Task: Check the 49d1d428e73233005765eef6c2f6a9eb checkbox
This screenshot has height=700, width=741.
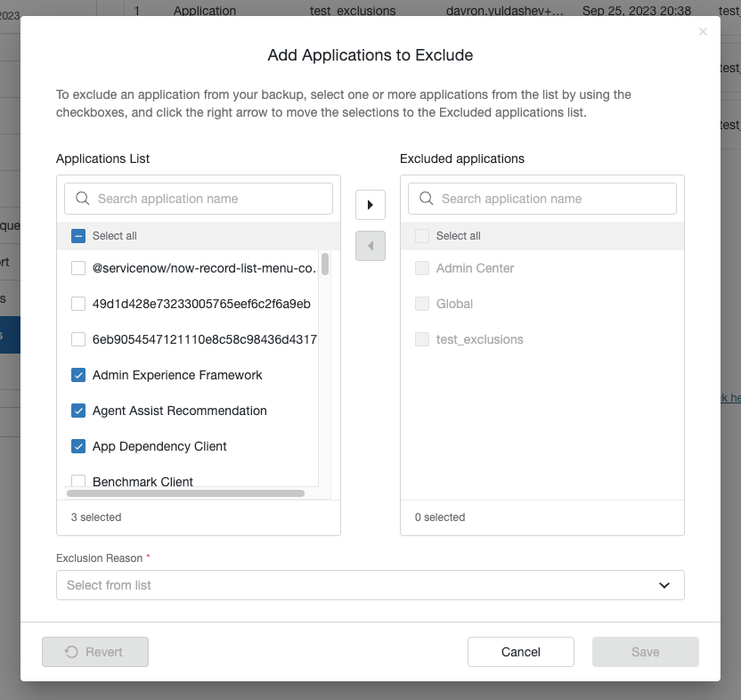Action: pyautogui.click(x=78, y=304)
